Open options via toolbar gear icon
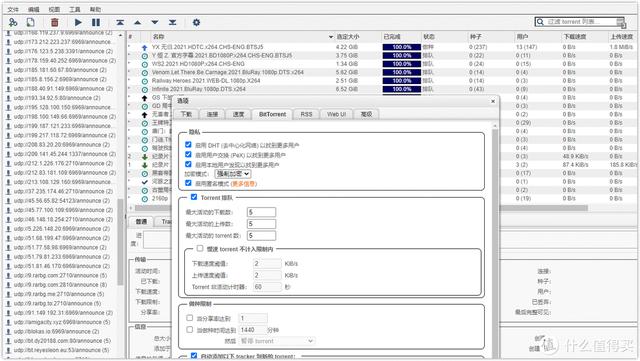This screenshot has width=640, height=361. (x=196, y=22)
